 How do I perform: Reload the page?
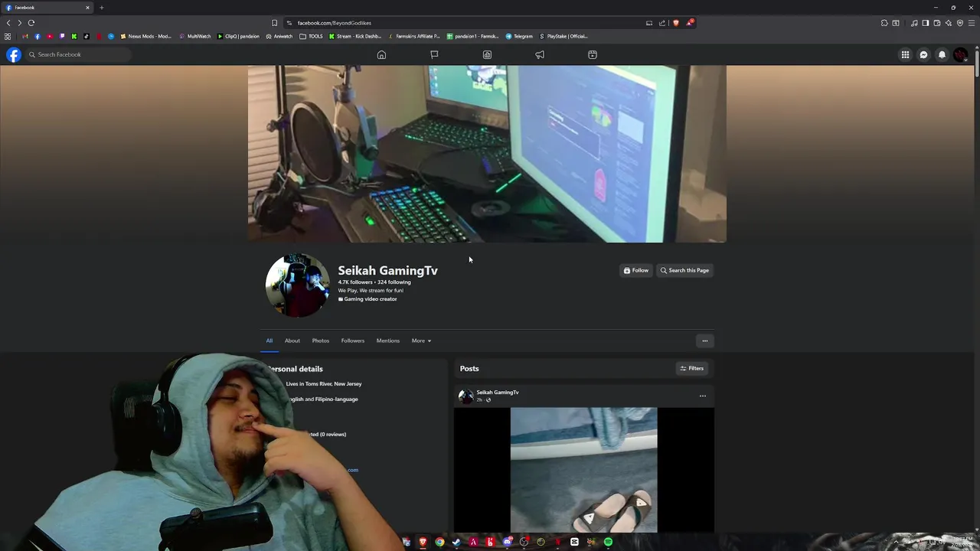(31, 23)
